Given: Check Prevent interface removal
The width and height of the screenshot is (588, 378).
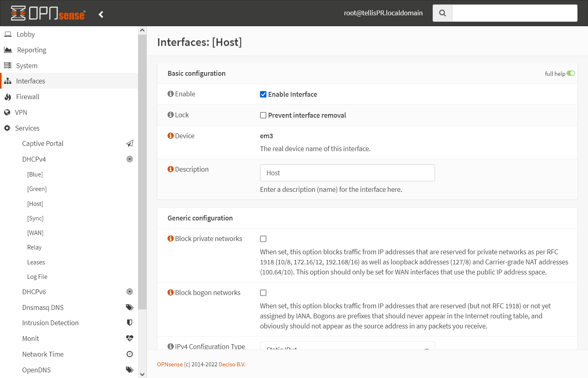Looking at the screenshot, I should coord(263,115).
